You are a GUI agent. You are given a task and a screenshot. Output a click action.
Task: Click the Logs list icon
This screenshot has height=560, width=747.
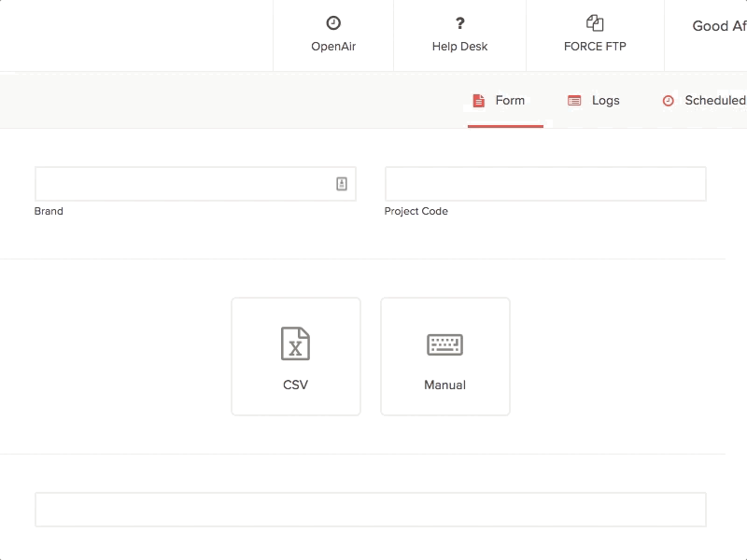point(572,100)
